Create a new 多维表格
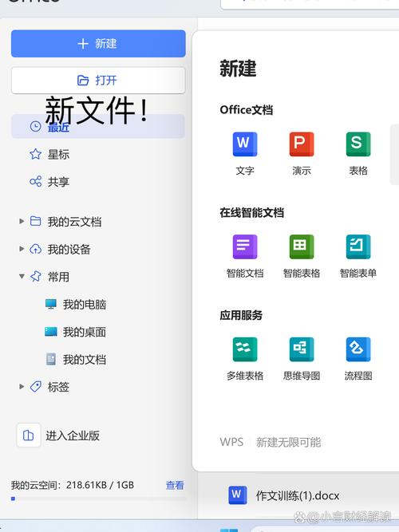This screenshot has height=532, width=399. pos(245,359)
